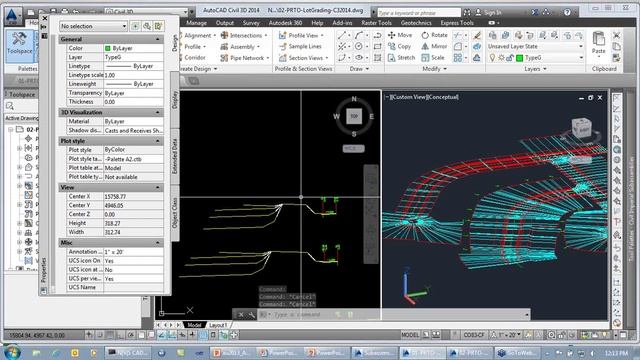Collapse the Plot style section
The height and width of the screenshot is (360, 640).
tap(158, 141)
